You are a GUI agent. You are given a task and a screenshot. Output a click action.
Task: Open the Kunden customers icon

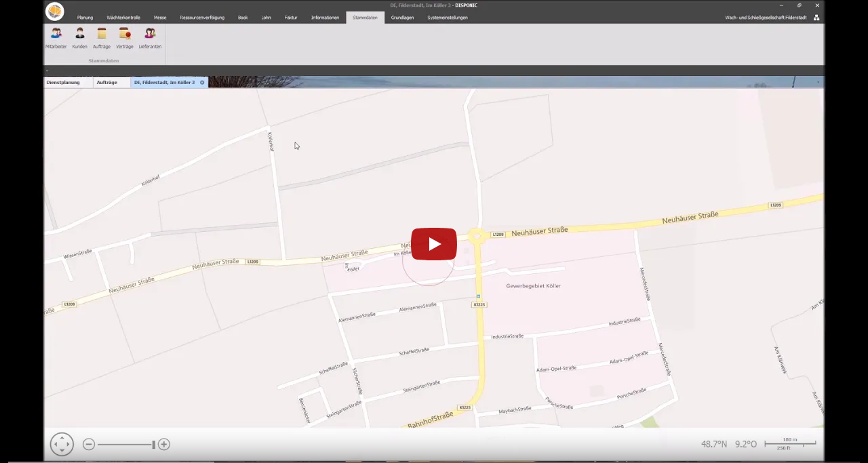[79, 37]
